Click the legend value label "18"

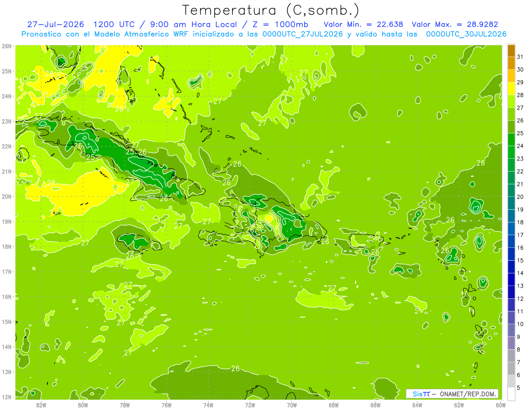(x=520, y=222)
